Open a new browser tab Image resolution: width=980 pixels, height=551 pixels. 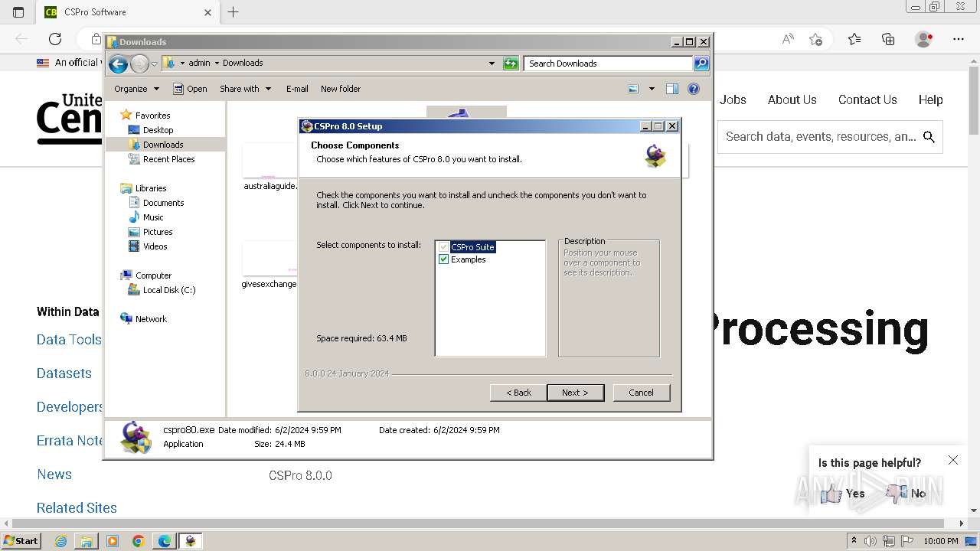pyautogui.click(x=234, y=11)
